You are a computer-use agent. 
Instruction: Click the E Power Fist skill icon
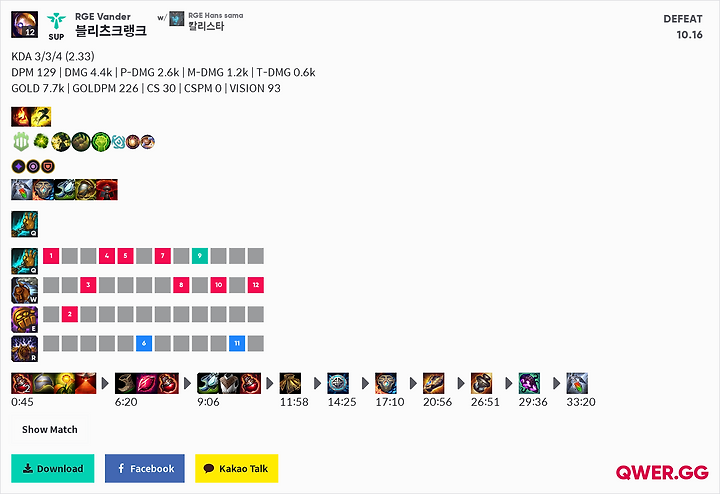coord(24,320)
